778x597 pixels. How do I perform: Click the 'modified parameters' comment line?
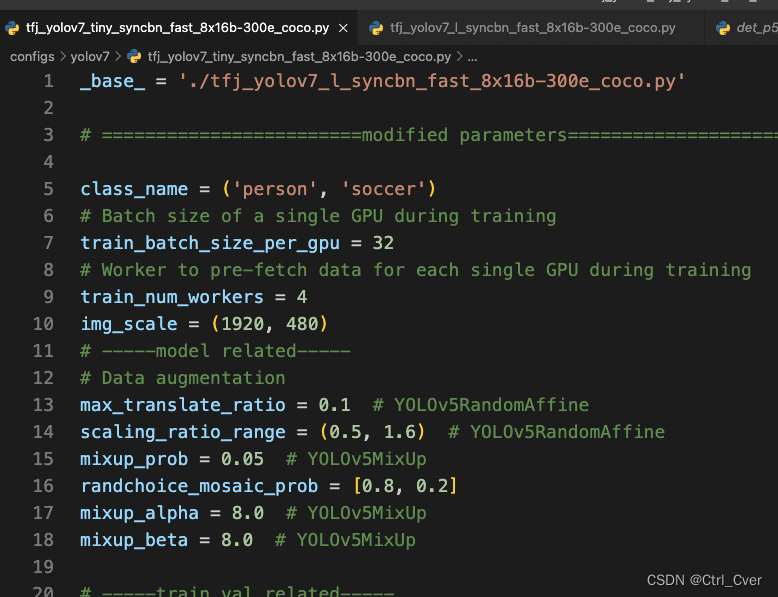(429, 135)
